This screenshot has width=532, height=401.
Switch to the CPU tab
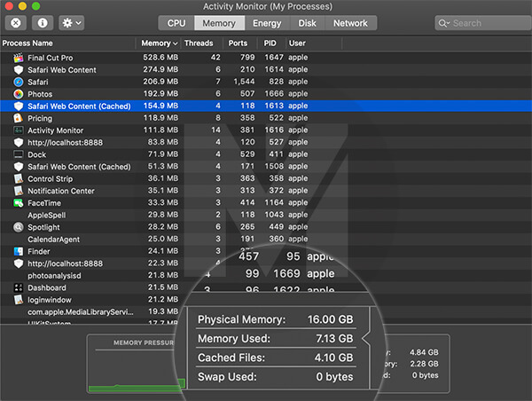(x=176, y=23)
